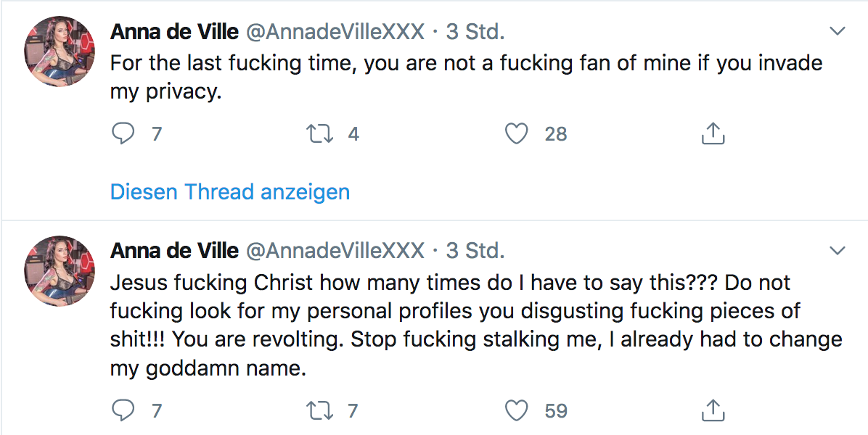Share the second tweet about stalking

tap(713, 411)
